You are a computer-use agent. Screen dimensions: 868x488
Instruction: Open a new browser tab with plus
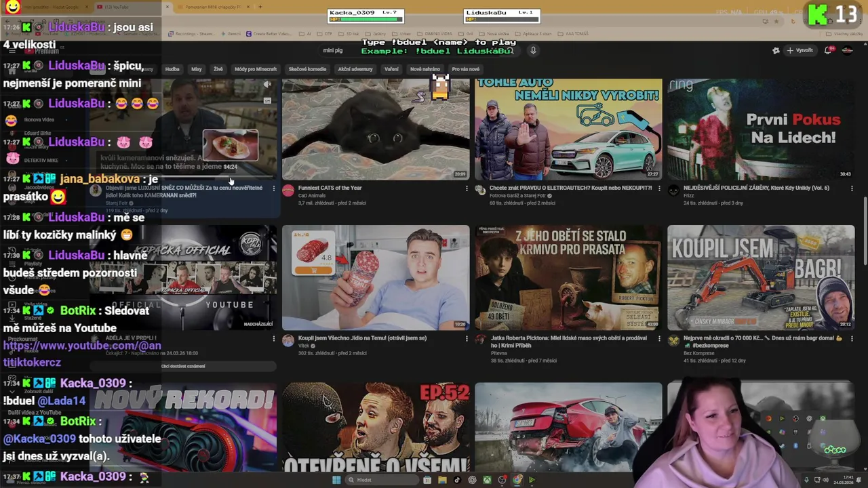(260, 7)
